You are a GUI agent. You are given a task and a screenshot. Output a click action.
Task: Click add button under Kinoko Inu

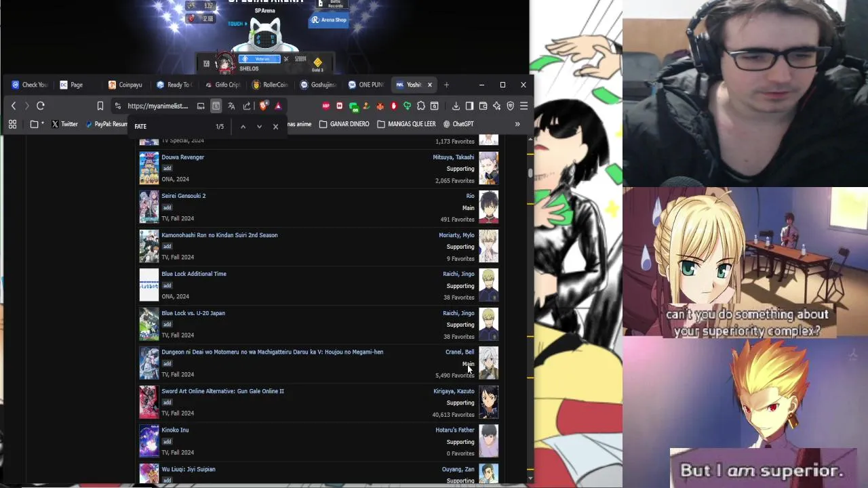(x=167, y=441)
